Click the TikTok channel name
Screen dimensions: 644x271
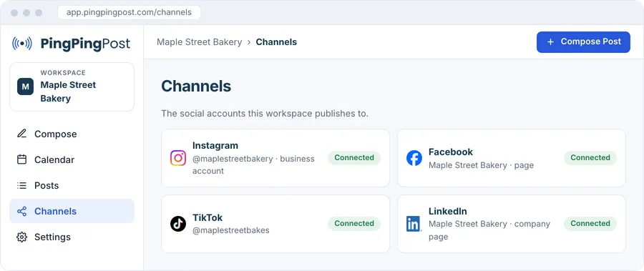[208, 217]
